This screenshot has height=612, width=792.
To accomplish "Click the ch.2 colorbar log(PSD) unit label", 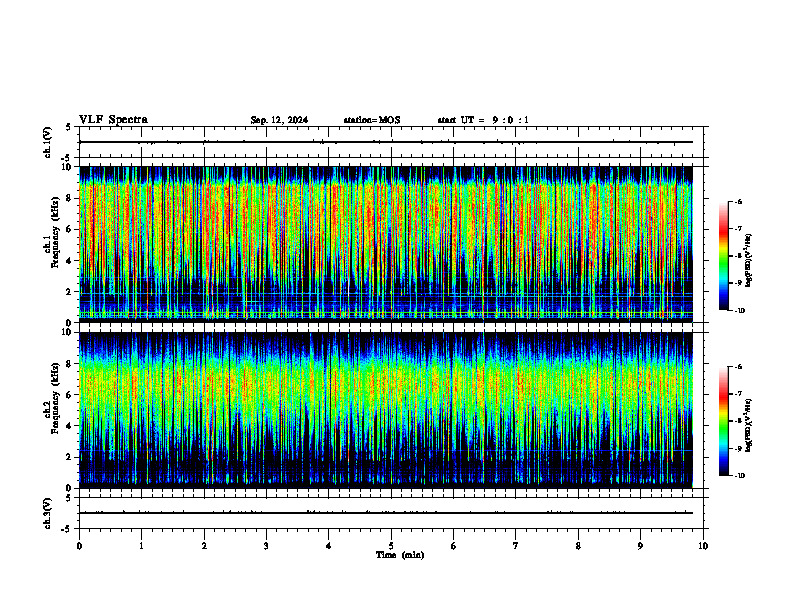I will [x=749, y=425].
